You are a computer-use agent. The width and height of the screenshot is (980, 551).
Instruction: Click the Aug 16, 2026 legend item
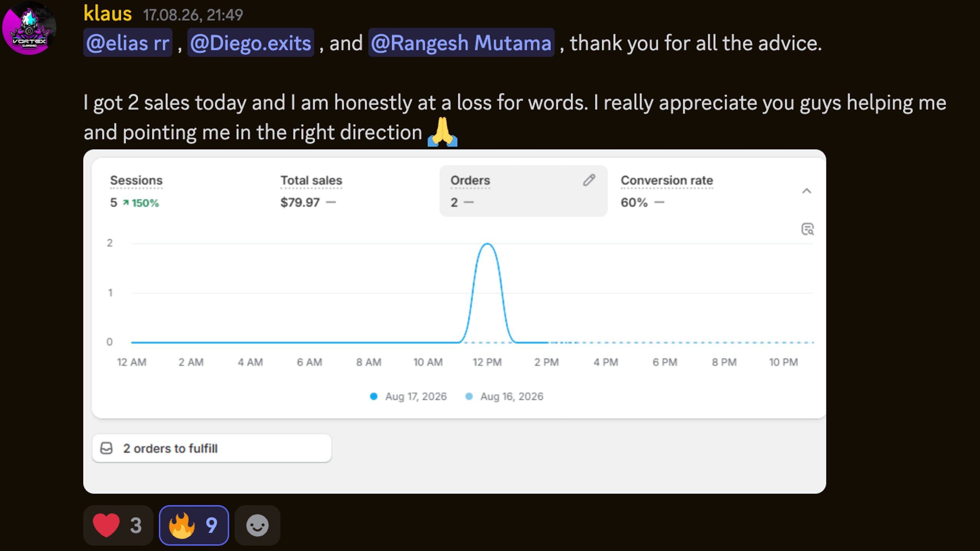point(504,396)
